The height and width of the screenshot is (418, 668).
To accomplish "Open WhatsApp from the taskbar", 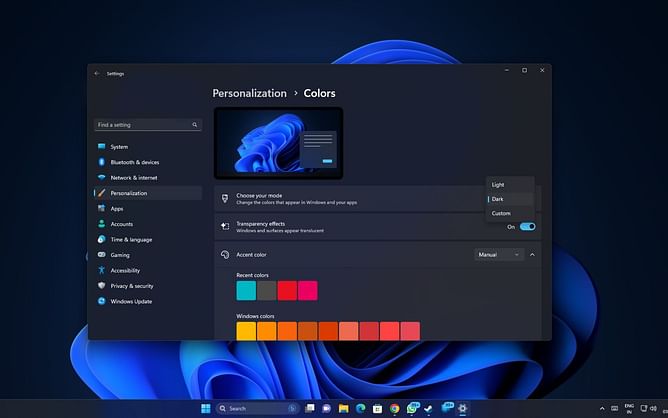I will point(412,408).
